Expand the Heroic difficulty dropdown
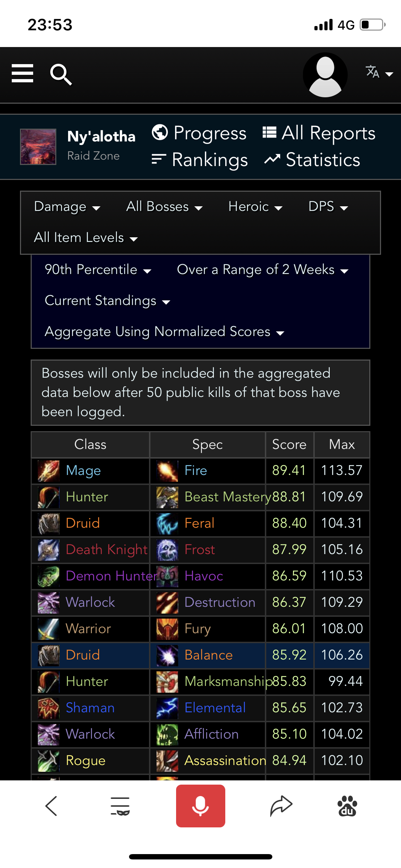 255,207
